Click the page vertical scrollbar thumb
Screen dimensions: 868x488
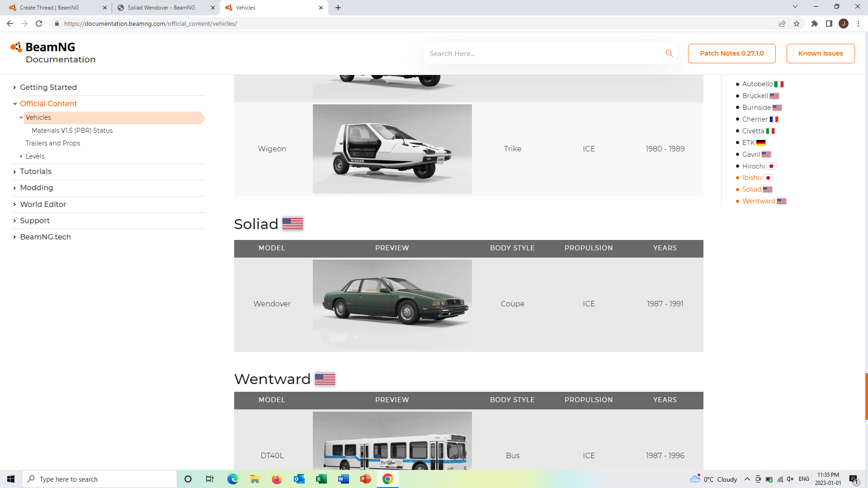pos(866,397)
